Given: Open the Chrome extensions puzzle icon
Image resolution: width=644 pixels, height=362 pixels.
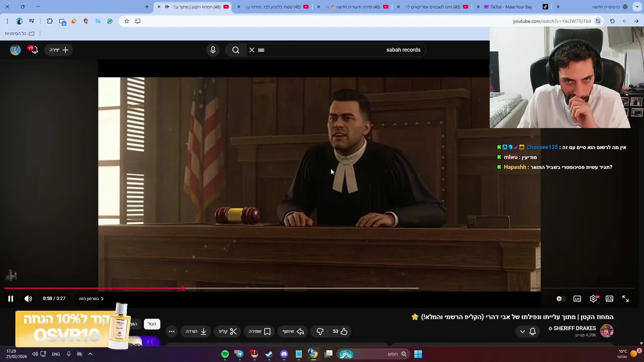Looking at the screenshot, I should (x=50, y=21).
